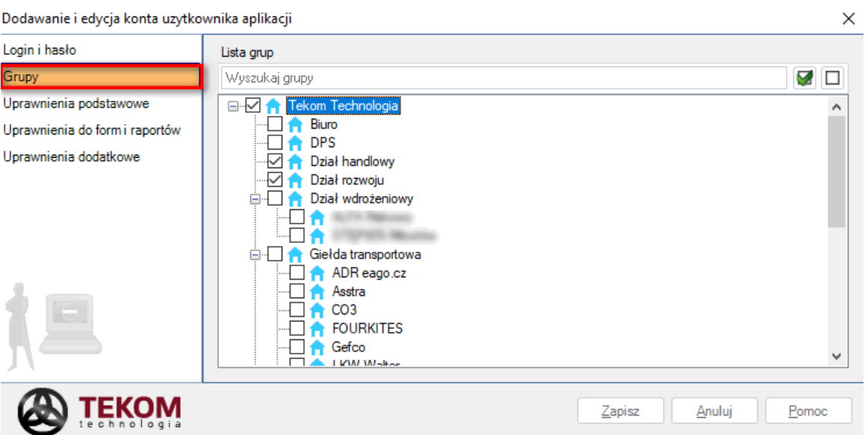
Task: Select the house icon beside FOURKITES
Action: point(317,329)
